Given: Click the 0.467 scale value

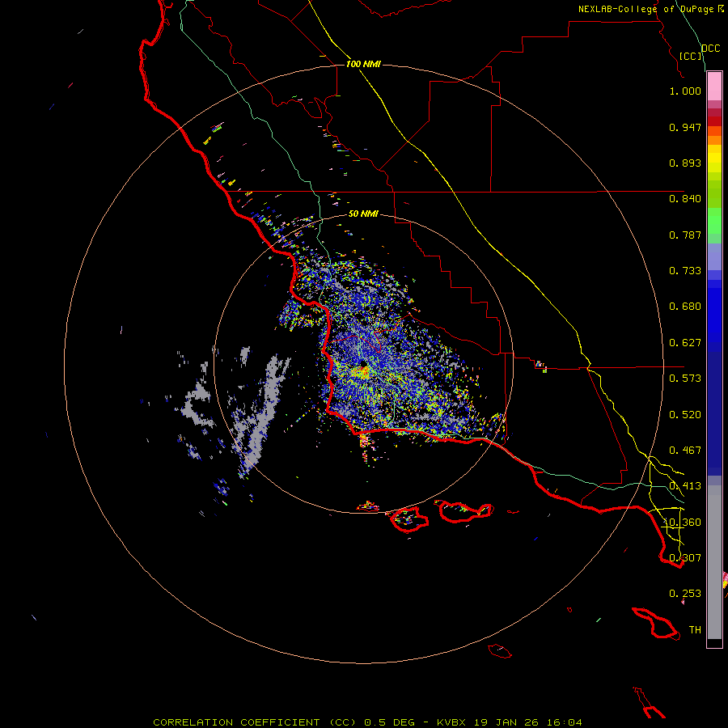Looking at the screenshot, I should point(685,451).
